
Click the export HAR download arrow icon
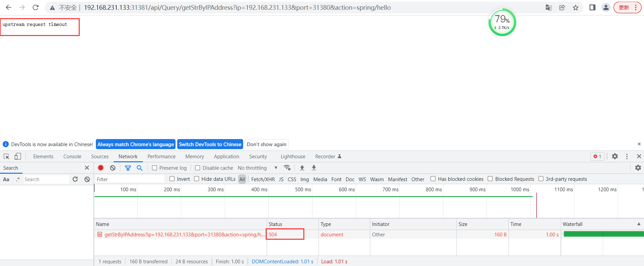point(314,168)
